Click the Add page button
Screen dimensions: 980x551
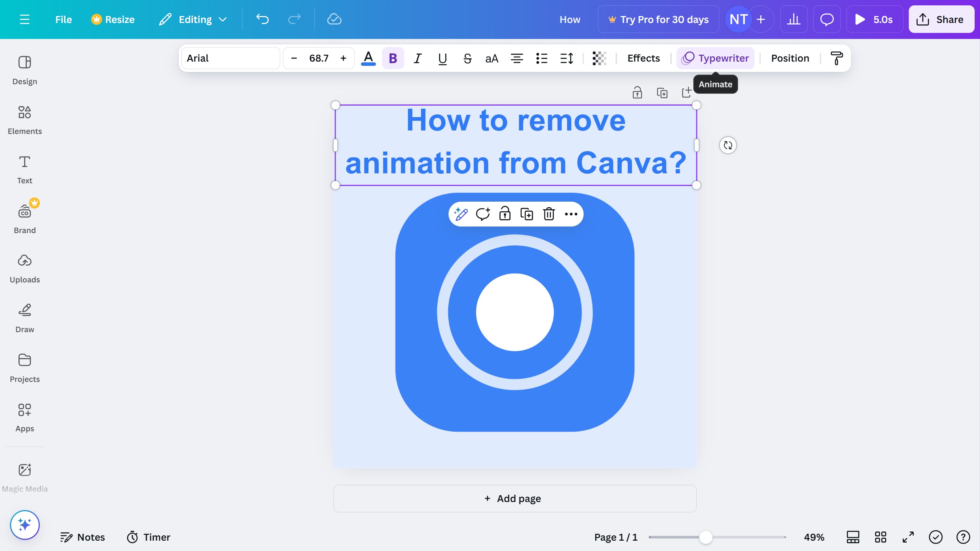(514, 499)
